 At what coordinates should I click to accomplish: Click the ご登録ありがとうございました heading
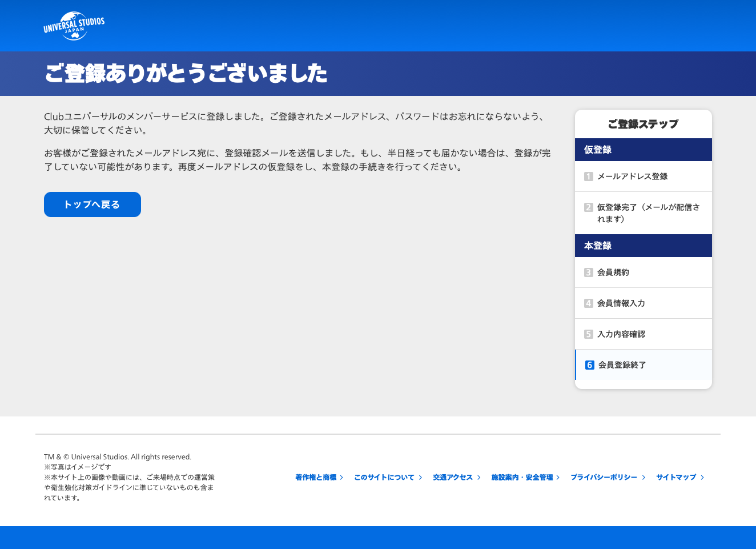(186, 74)
